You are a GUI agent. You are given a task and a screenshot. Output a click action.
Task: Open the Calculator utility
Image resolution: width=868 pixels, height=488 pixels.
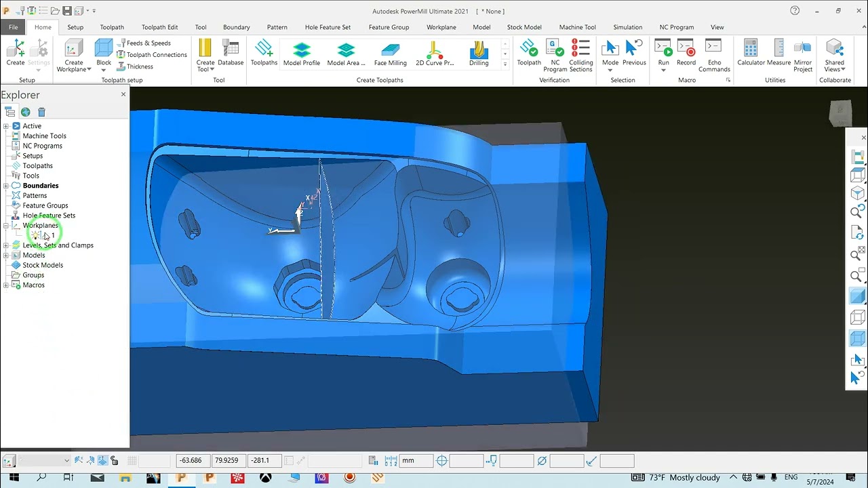[x=751, y=53]
